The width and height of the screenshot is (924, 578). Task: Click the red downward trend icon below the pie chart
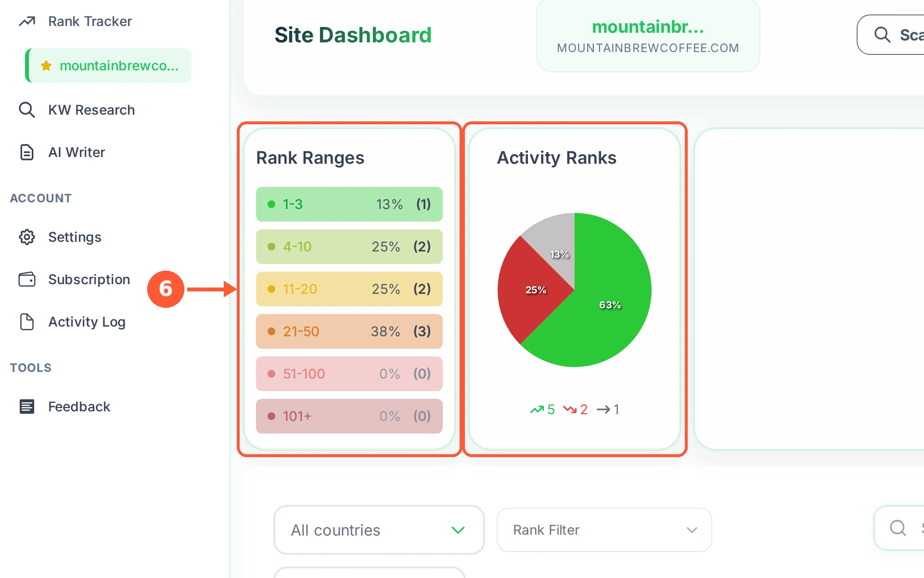[x=570, y=409]
